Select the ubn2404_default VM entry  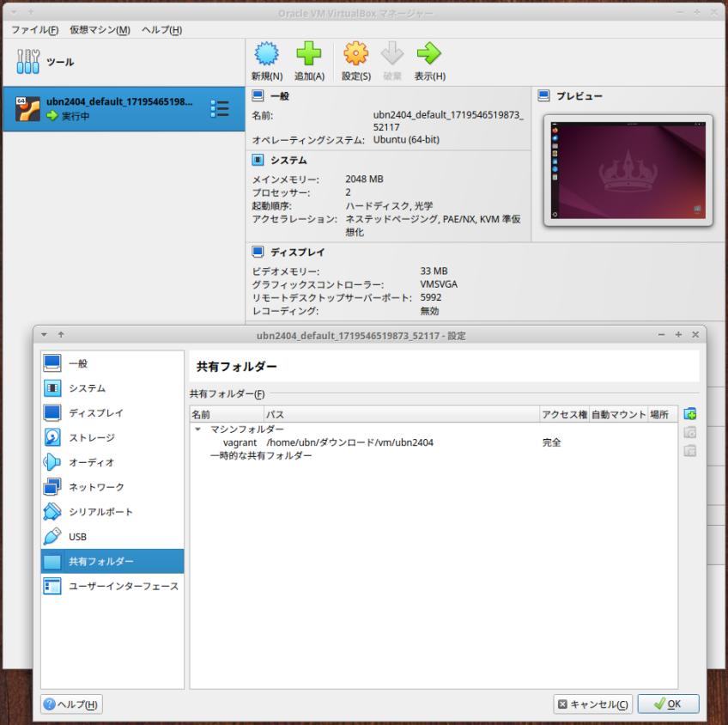tap(124, 109)
